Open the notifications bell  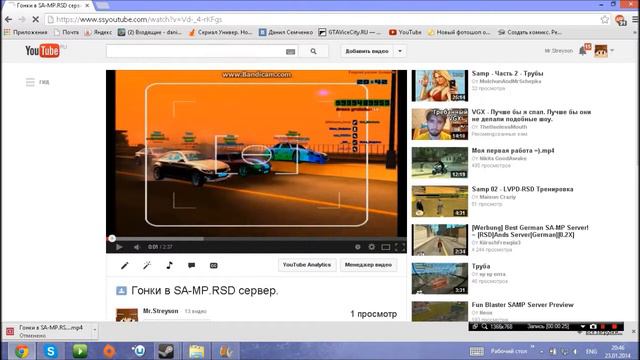[582, 51]
